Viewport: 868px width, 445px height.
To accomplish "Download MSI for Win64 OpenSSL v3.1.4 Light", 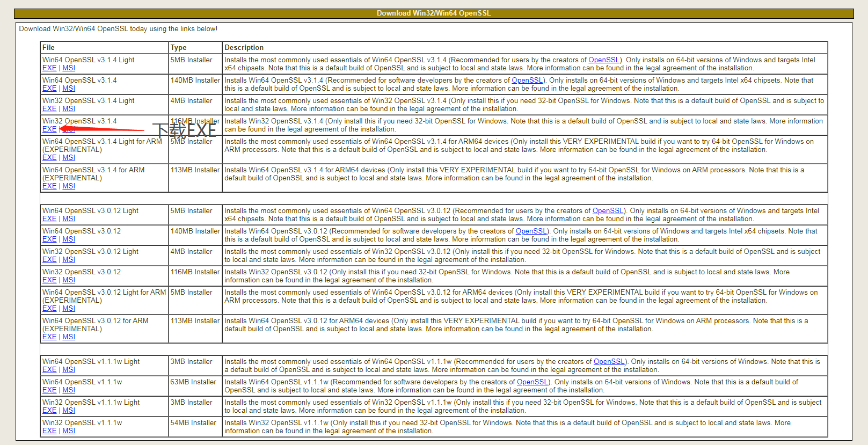I will pos(69,68).
